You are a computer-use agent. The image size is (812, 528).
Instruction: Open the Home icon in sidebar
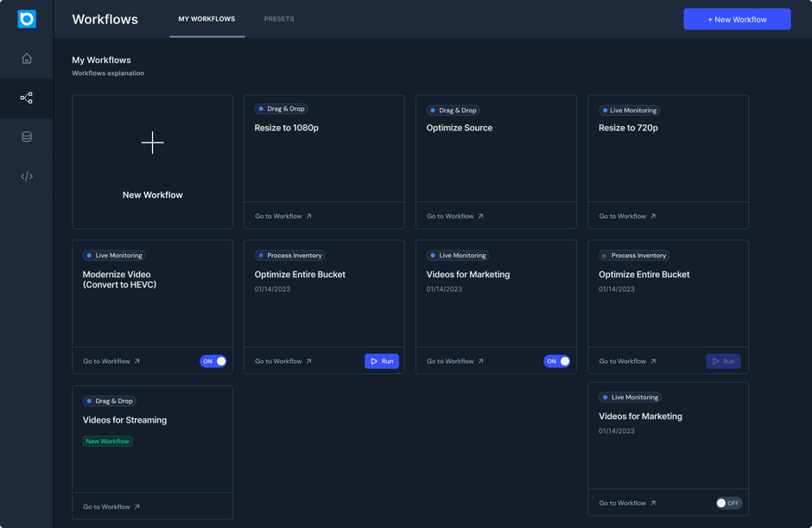coord(27,59)
